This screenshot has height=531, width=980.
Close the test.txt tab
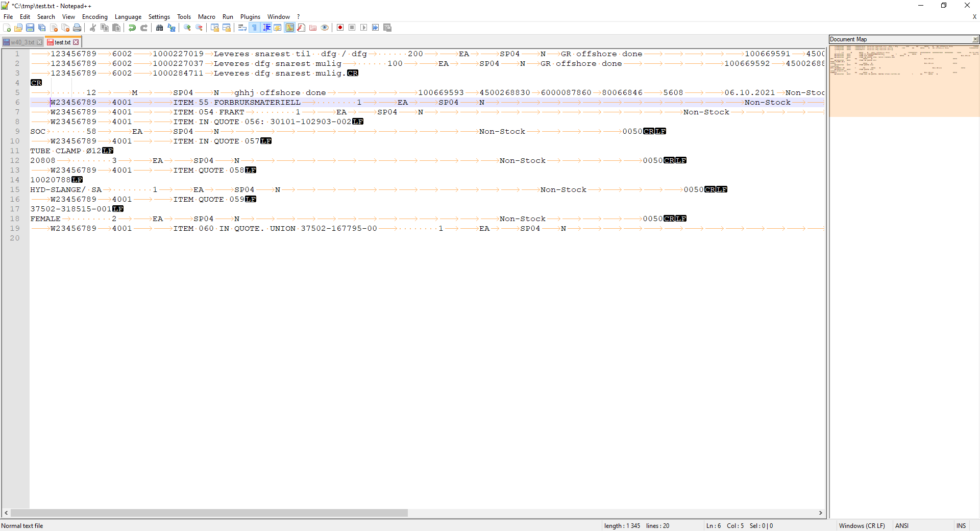[x=76, y=42]
